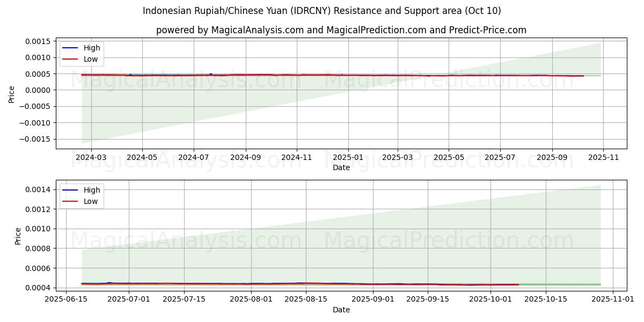Click the Date axis label under top chart
This screenshot has width=644, height=322.
(x=341, y=167)
